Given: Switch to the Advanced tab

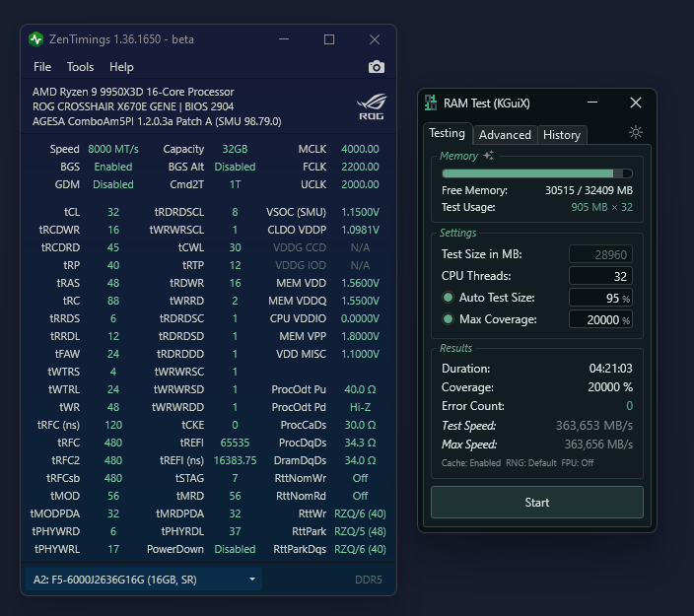Looking at the screenshot, I should (505, 135).
